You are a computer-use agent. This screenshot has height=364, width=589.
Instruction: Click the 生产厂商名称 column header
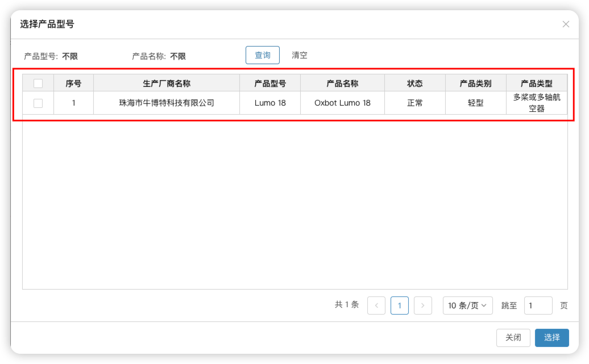tap(167, 83)
